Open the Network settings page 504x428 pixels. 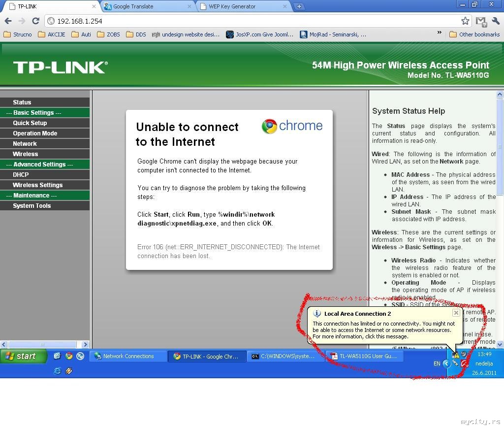point(45,144)
